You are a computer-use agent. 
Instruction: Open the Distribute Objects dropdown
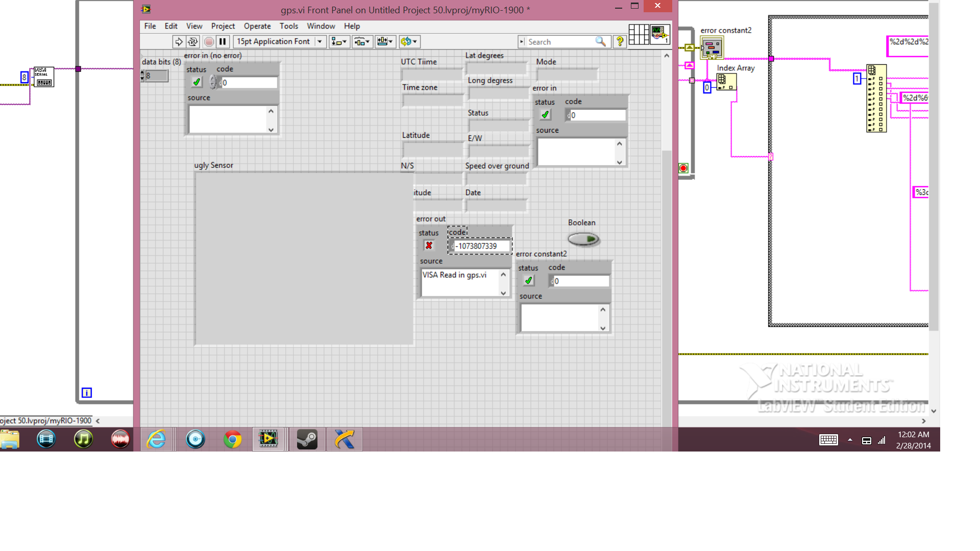pos(362,42)
